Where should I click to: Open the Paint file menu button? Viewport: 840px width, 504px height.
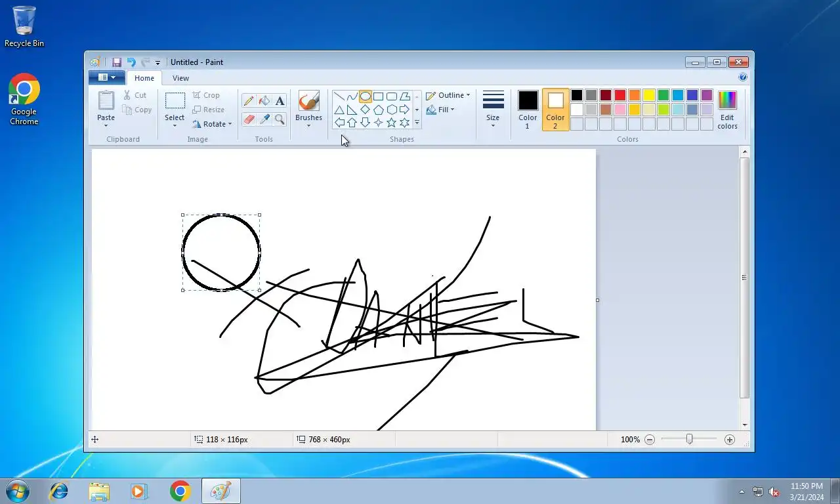click(106, 77)
